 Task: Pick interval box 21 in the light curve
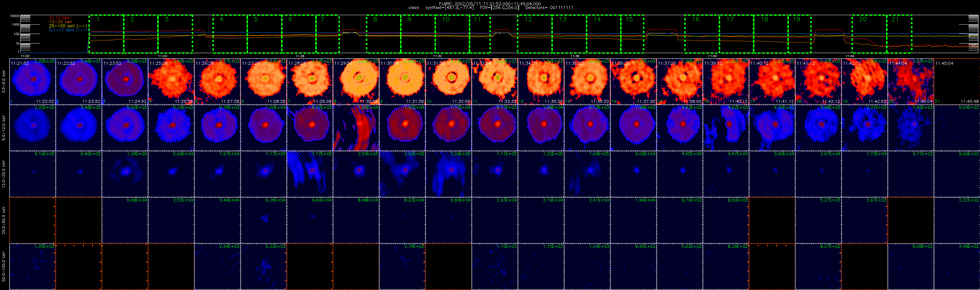point(900,34)
